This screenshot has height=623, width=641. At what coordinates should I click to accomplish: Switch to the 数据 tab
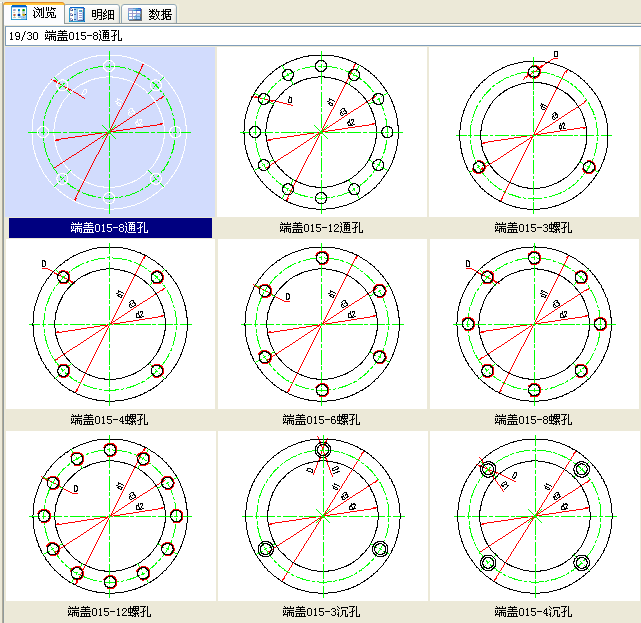tap(150, 14)
